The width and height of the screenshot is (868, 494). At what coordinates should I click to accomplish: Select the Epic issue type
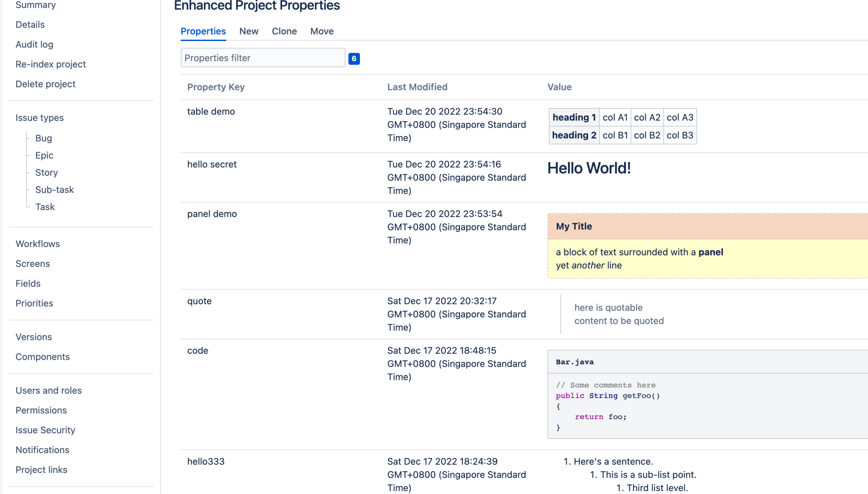(x=44, y=156)
